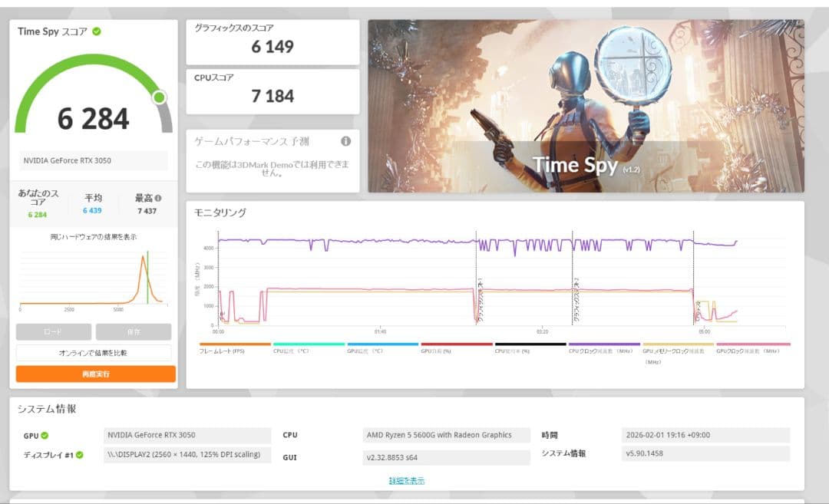Click the info icon next to 最高 score
Image resolution: width=829 pixels, height=504 pixels.
click(x=158, y=198)
